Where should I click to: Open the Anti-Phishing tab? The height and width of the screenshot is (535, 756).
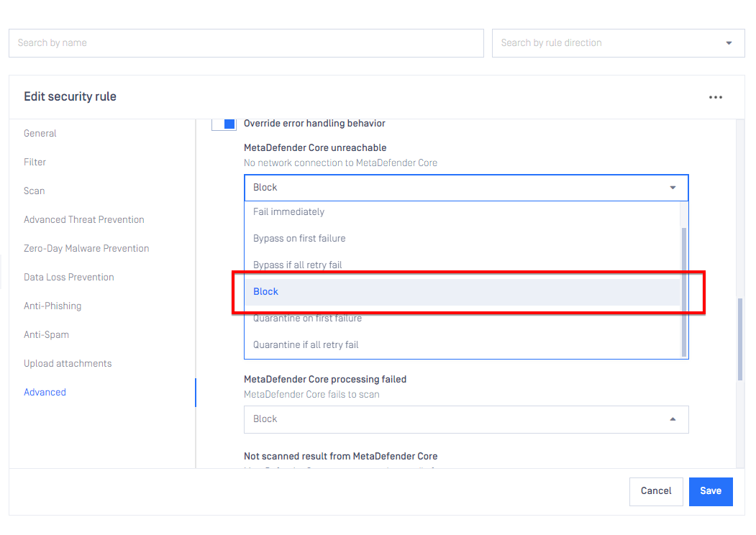pyautogui.click(x=53, y=306)
